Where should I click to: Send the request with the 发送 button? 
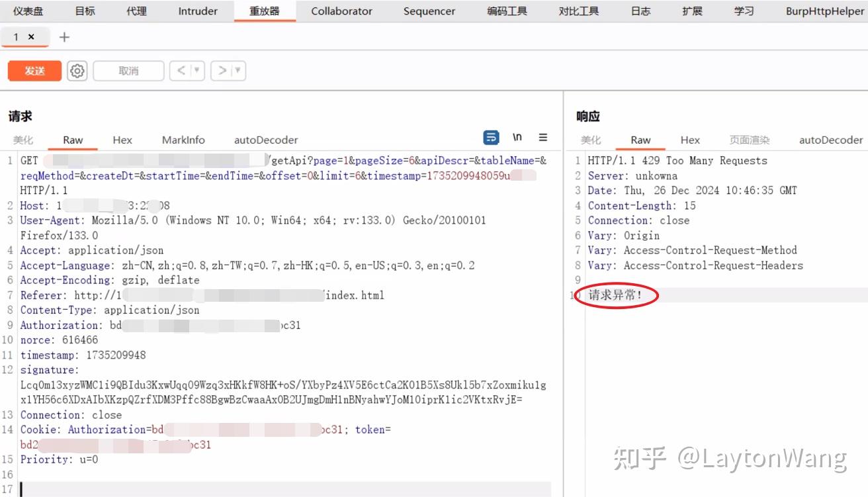coord(34,70)
